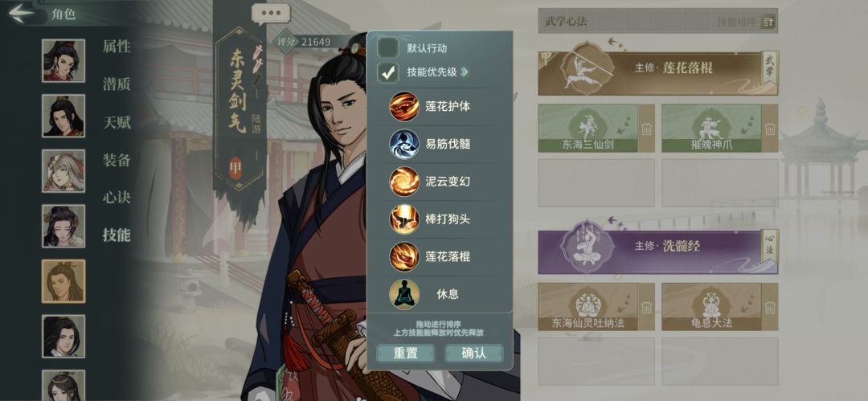Switch to the 属性 tab

point(117,47)
